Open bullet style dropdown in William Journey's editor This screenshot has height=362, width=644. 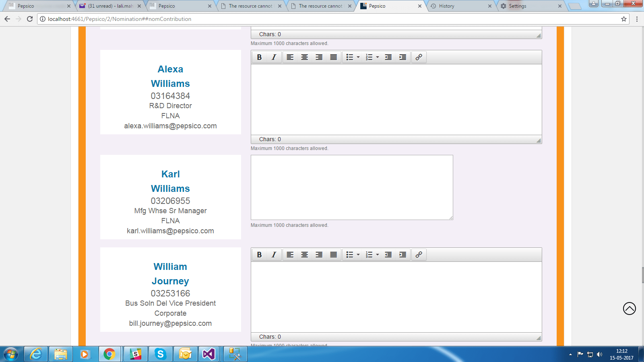pos(358,255)
